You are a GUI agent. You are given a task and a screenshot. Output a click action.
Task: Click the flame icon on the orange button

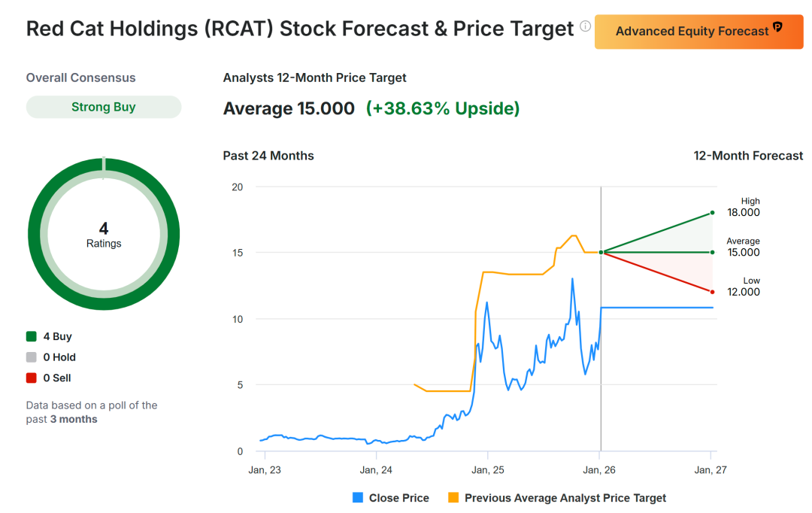777,29
